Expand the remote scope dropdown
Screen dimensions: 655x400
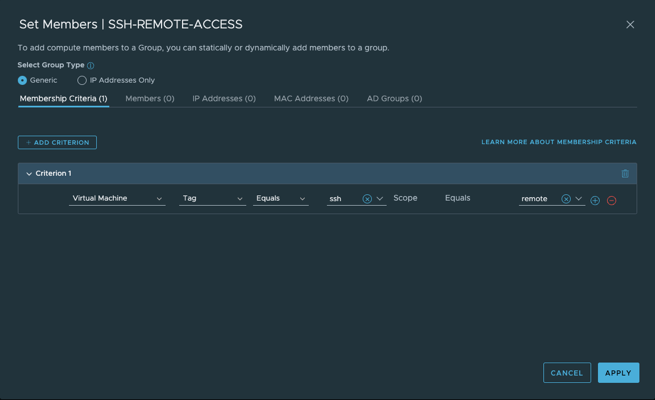[x=579, y=199]
